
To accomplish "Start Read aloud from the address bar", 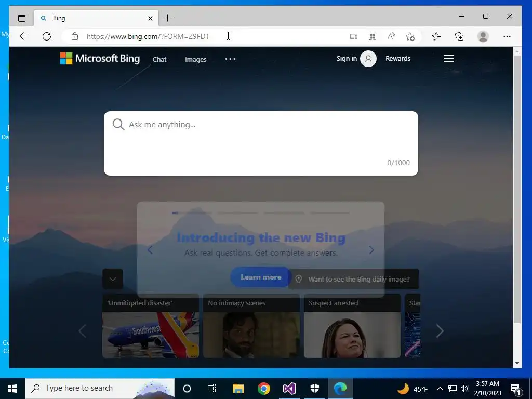I will [x=391, y=36].
